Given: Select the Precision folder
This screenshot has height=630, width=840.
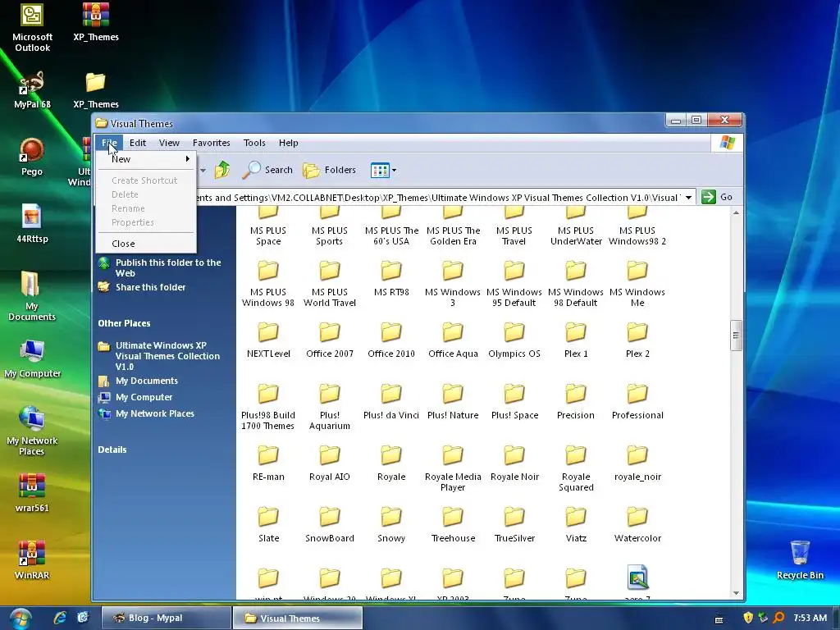Looking at the screenshot, I should point(576,402).
